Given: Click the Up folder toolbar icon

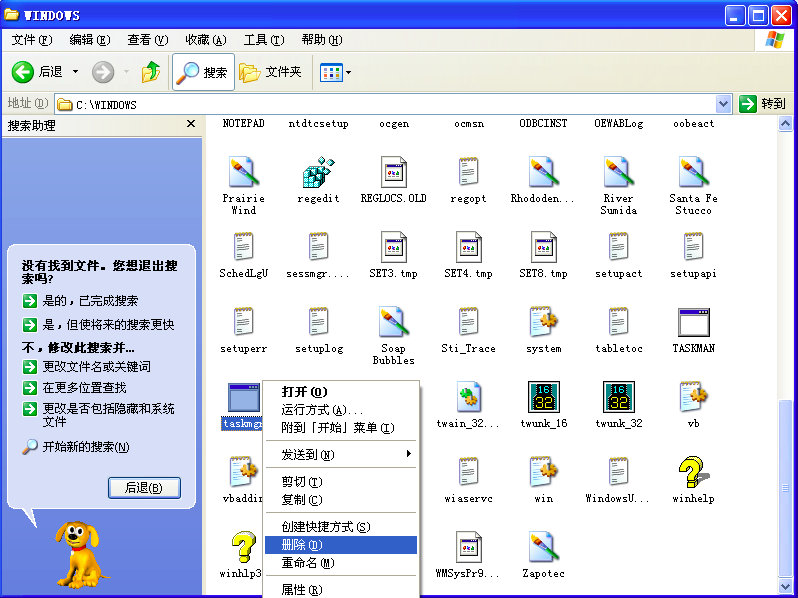Looking at the screenshot, I should 151,72.
